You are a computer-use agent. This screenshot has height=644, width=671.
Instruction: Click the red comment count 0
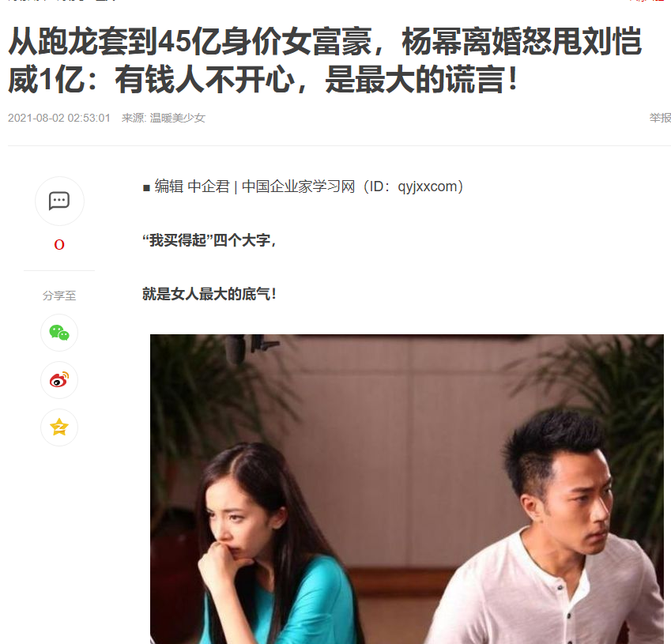(x=59, y=245)
